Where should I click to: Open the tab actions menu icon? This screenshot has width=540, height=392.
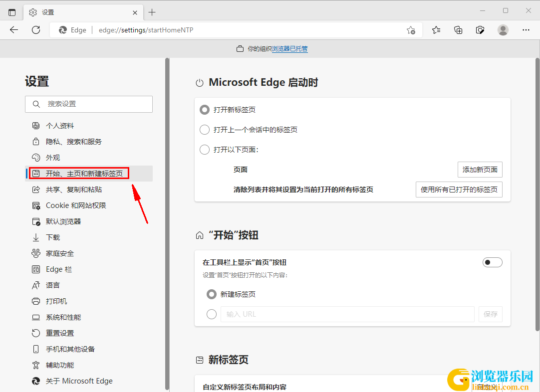(12, 12)
